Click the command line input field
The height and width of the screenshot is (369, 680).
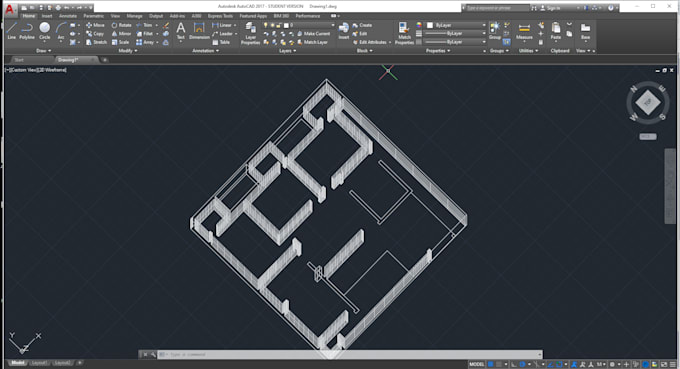350,354
